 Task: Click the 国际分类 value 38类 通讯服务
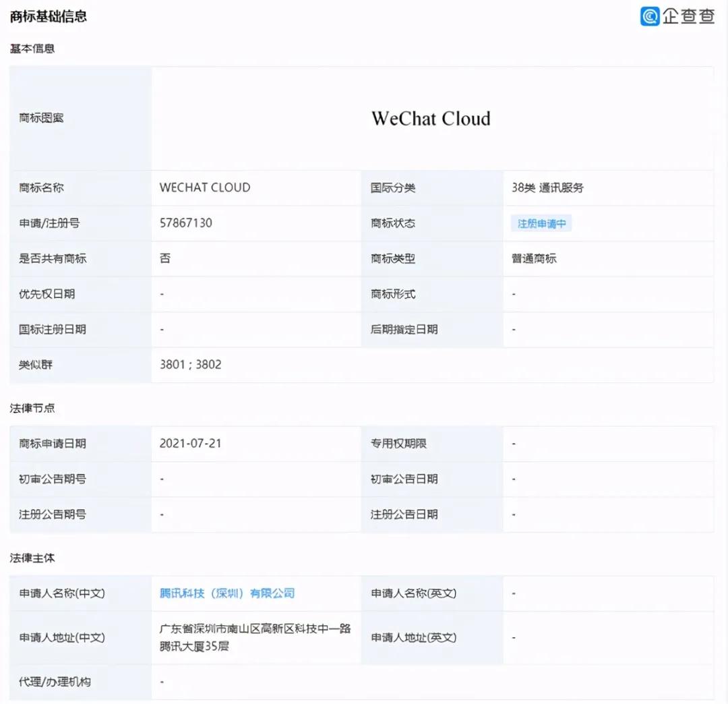point(547,188)
